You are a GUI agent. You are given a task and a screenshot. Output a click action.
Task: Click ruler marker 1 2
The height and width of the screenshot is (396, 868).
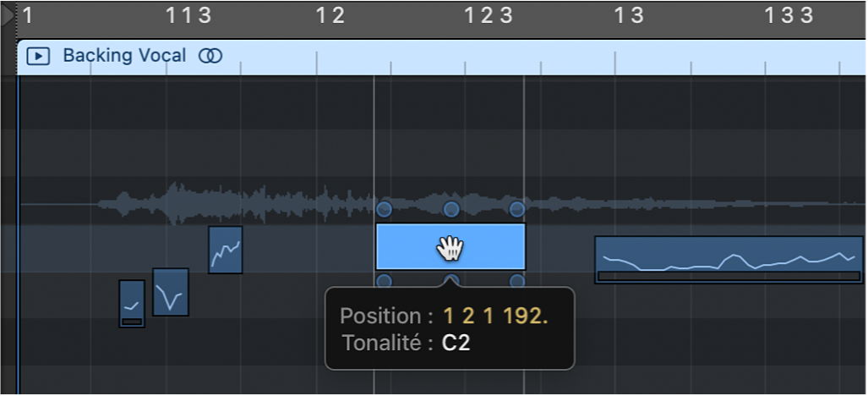click(330, 15)
